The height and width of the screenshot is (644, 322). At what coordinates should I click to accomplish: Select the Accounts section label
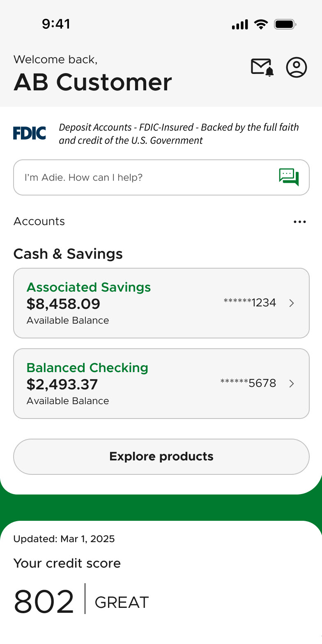point(39,221)
